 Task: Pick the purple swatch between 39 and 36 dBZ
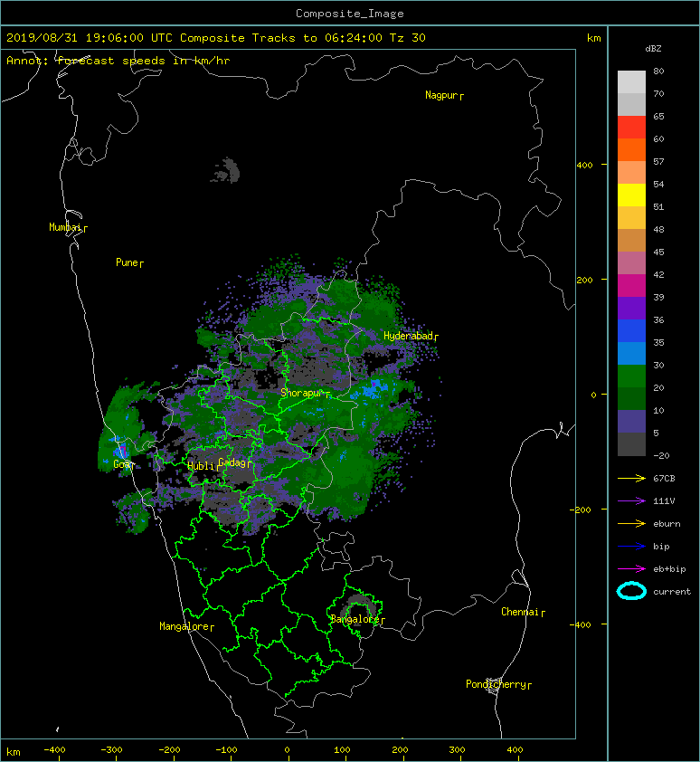pyautogui.click(x=631, y=308)
